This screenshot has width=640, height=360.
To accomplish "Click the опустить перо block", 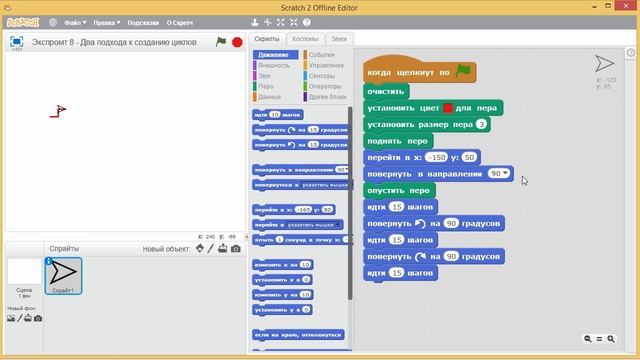I will pos(399,191).
